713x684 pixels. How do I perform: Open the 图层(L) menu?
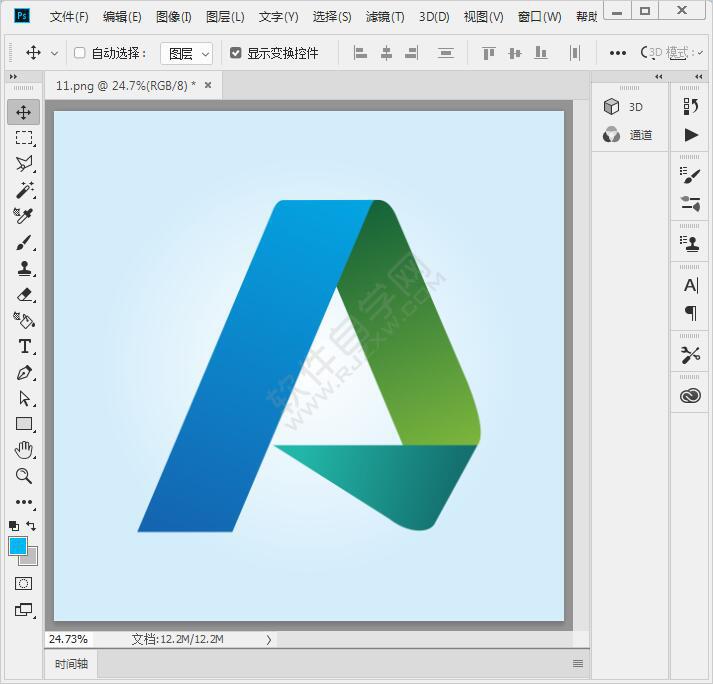click(225, 17)
